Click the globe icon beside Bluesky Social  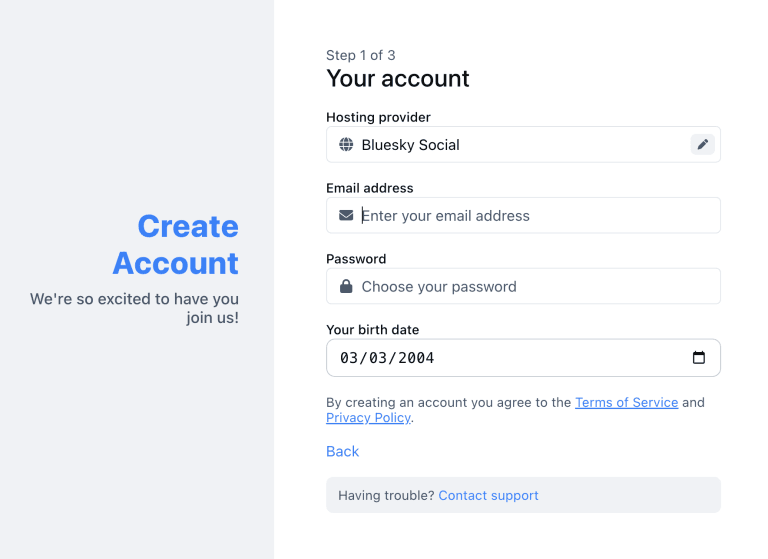(x=346, y=145)
